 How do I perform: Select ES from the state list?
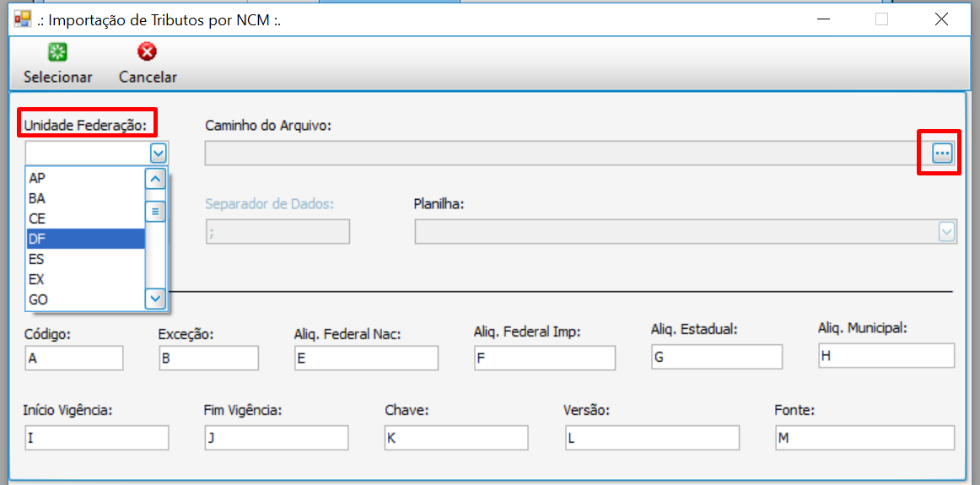coord(86,259)
